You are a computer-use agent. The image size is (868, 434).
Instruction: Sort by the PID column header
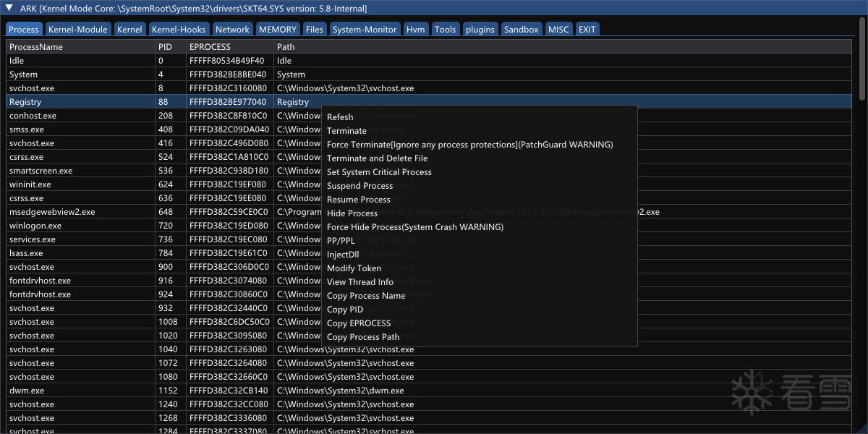pos(171,47)
